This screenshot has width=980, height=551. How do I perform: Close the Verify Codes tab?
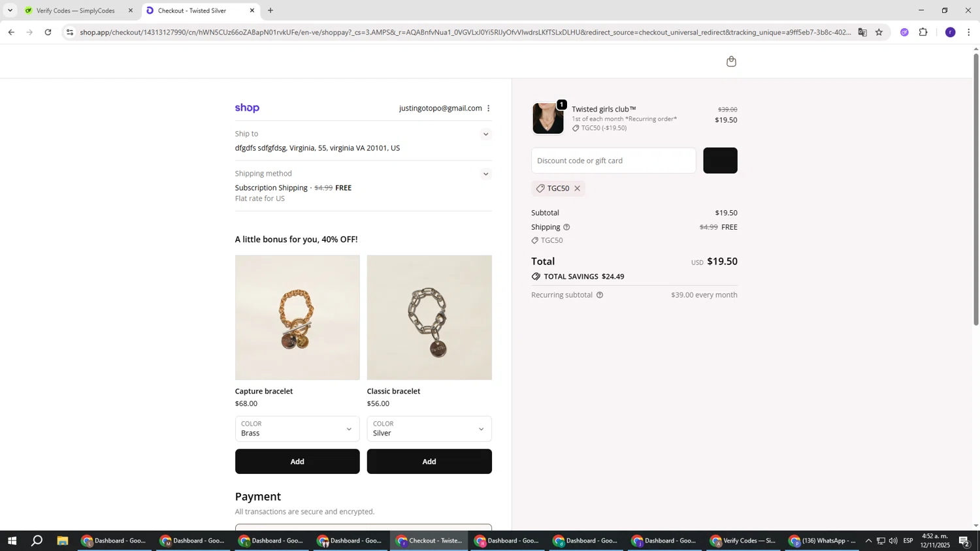[x=131, y=10]
